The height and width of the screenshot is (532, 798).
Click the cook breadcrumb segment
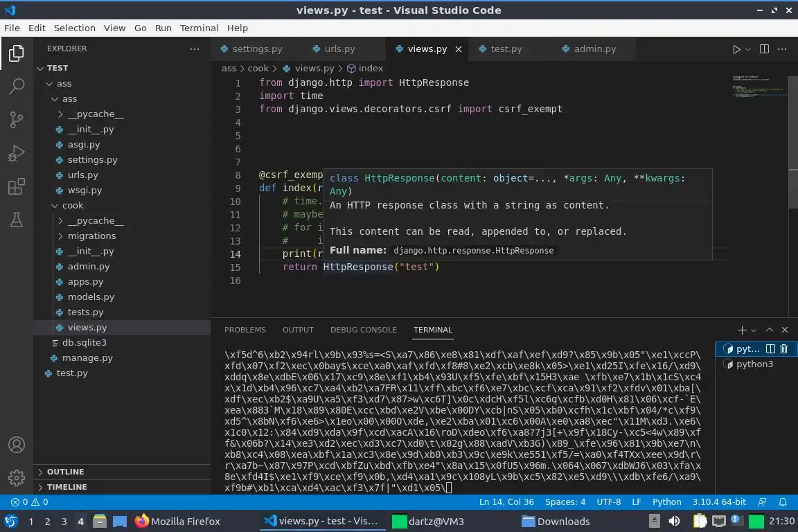258,68
